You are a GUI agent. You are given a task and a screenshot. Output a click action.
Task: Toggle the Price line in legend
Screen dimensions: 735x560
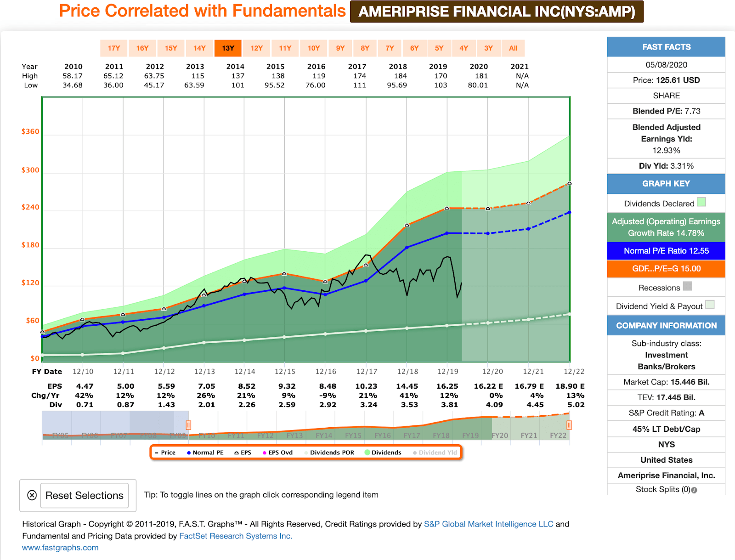tap(165, 453)
